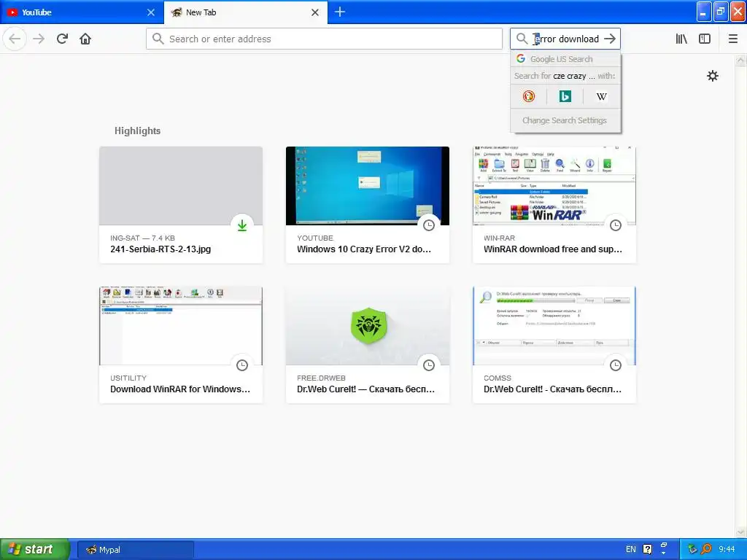Submit search with the arrow button
This screenshot has width=747, height=560.
pyautogui.click(x=610, y=39)
